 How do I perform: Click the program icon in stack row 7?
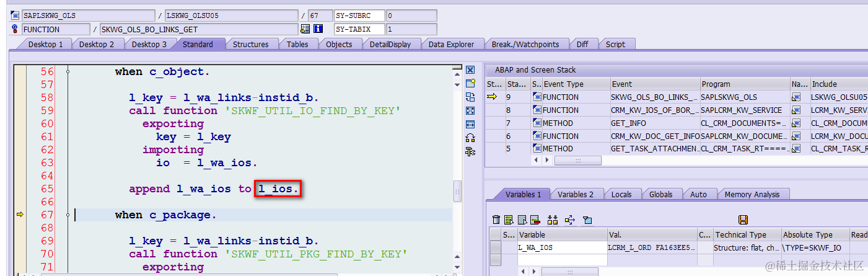[x=537, y=123]
